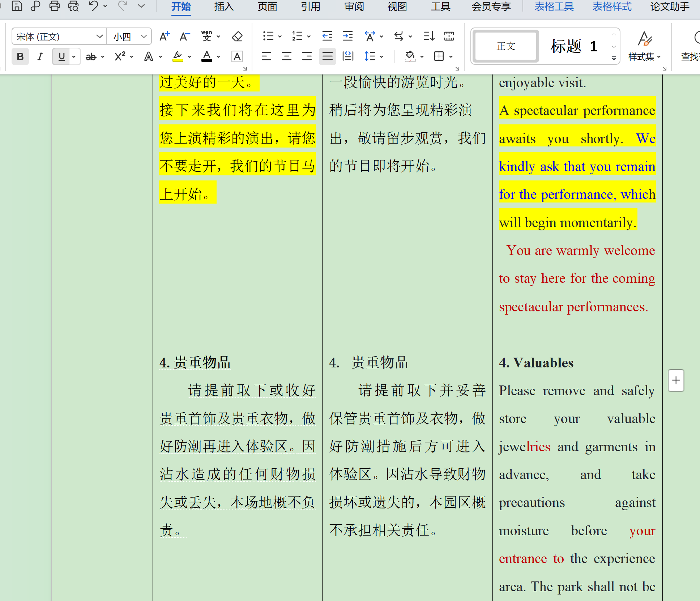Apply the 标题 1 style
The image size is (700, 601).
pos(574,46)
